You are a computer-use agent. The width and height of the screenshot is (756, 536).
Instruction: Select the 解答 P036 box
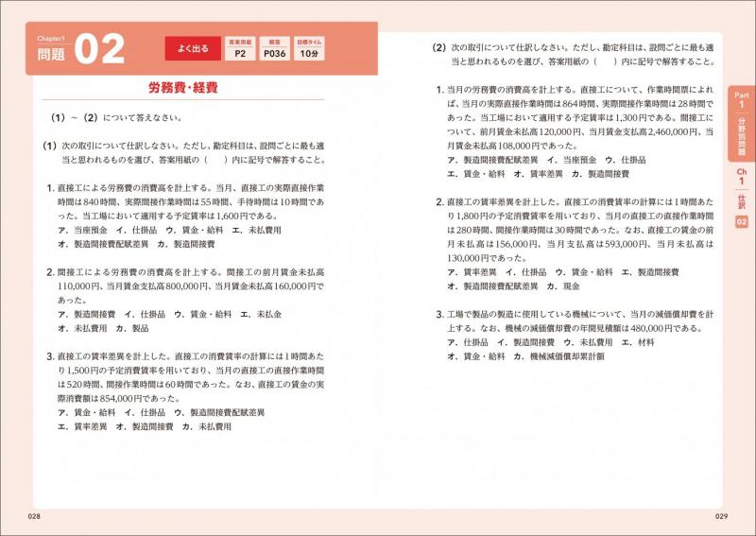coord(275,48)
